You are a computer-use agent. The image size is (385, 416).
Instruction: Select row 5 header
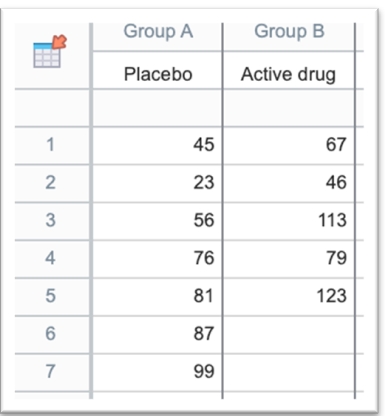[52, 297]
